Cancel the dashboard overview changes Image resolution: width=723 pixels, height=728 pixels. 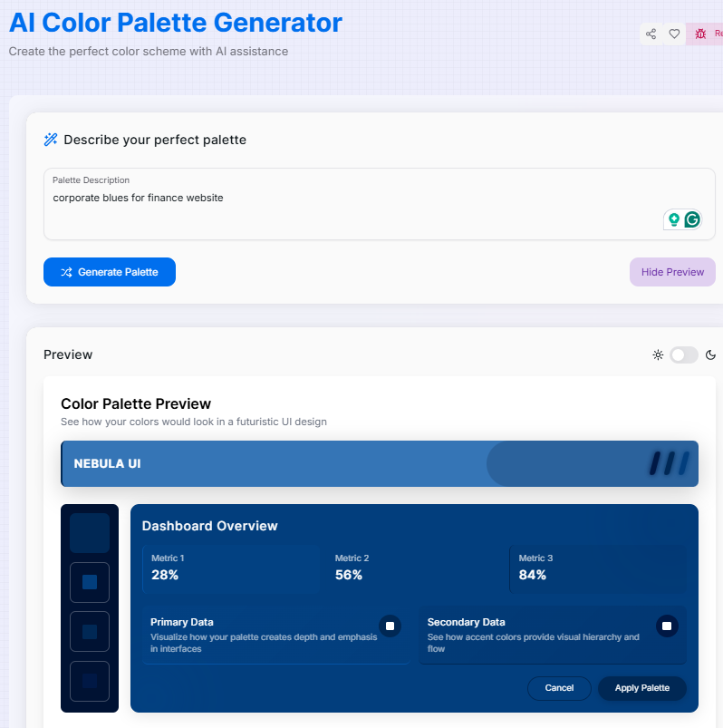559,688
